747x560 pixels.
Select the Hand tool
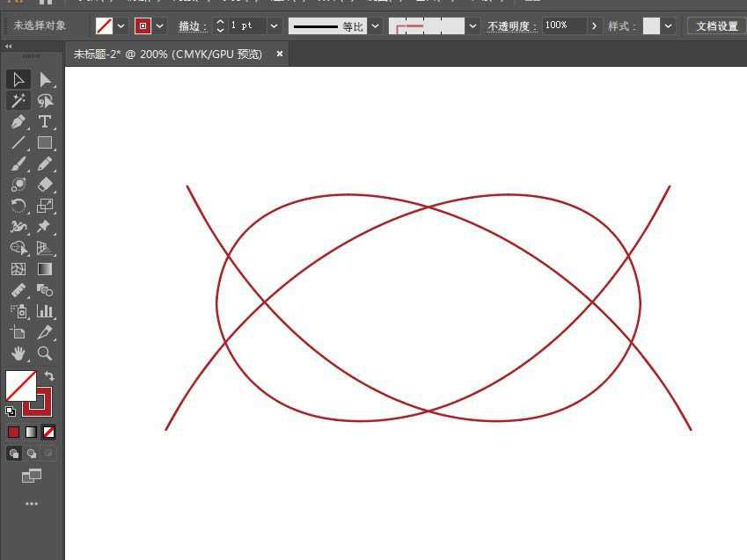pos(19,353)
